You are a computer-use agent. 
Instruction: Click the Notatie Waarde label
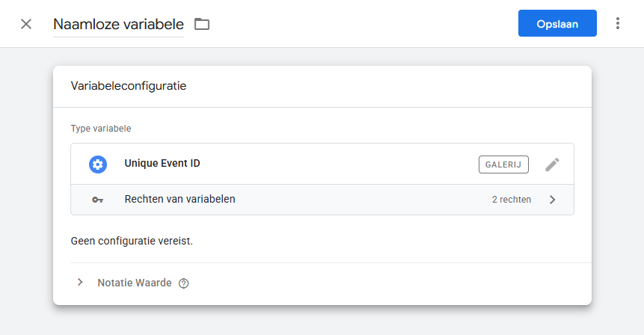(135, 283)
